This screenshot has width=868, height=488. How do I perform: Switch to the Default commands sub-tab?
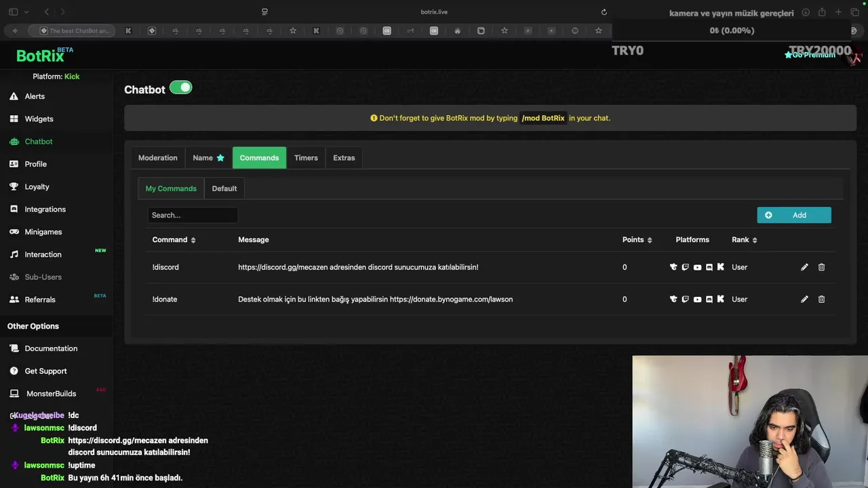pos(224,188)
